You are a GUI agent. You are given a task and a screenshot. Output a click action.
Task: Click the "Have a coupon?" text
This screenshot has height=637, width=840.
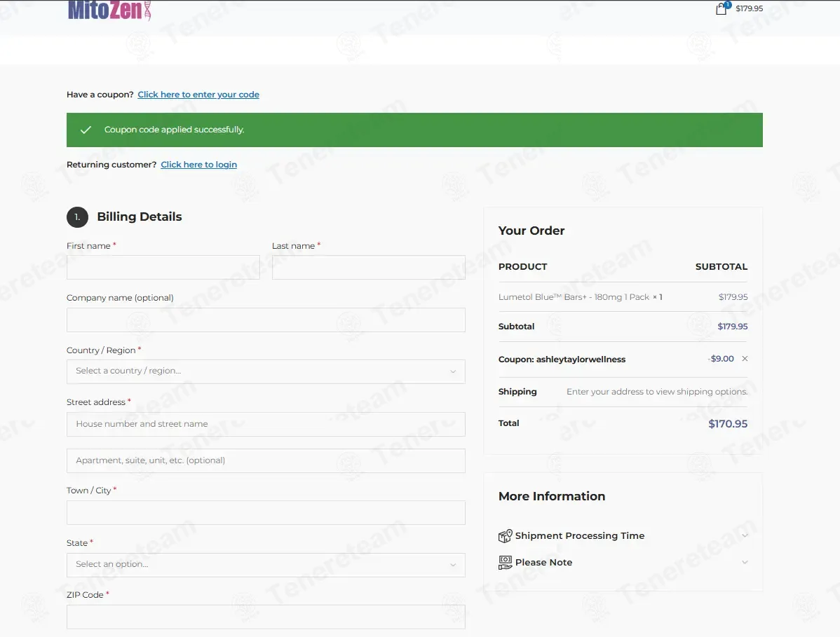100,95
